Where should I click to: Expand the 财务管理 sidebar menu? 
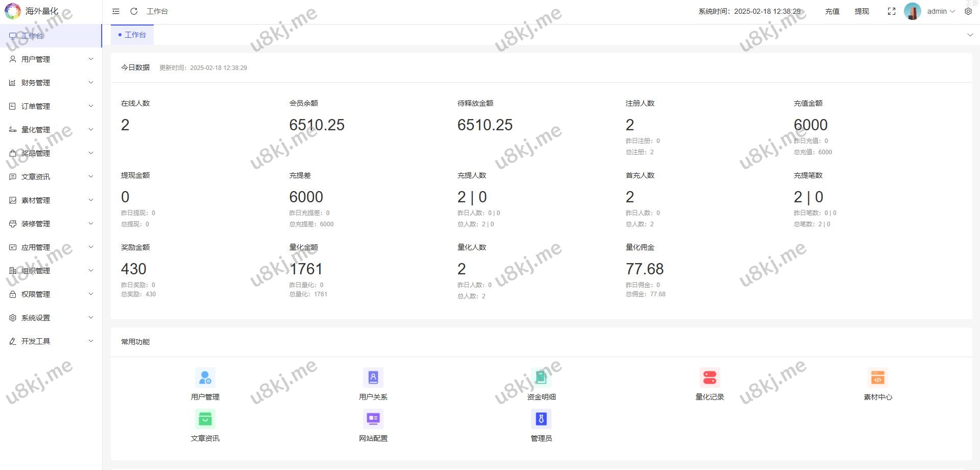click(x=51, y=83)
